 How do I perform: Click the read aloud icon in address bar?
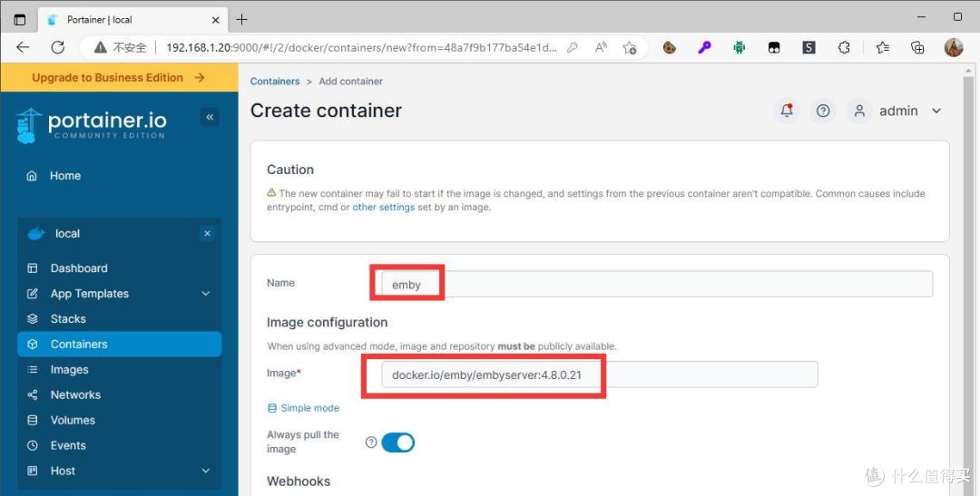point(601,47)
